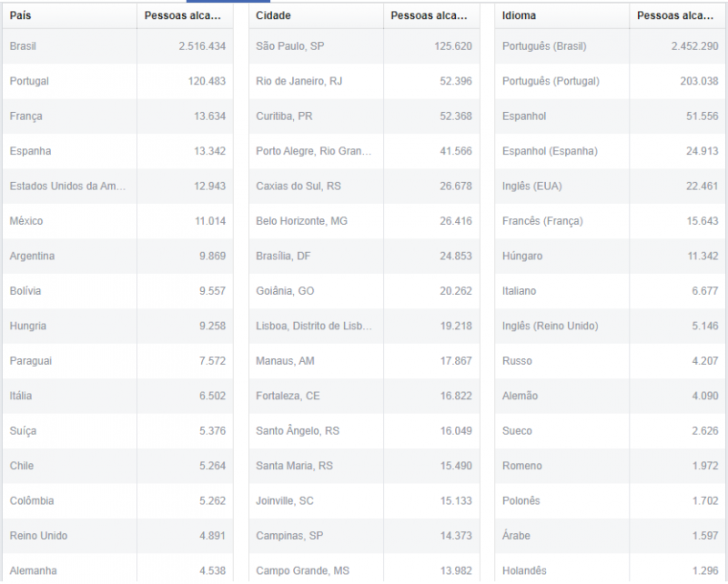
Task: Select the Santo Ângelo, RS row
Action: pos(298,431)
